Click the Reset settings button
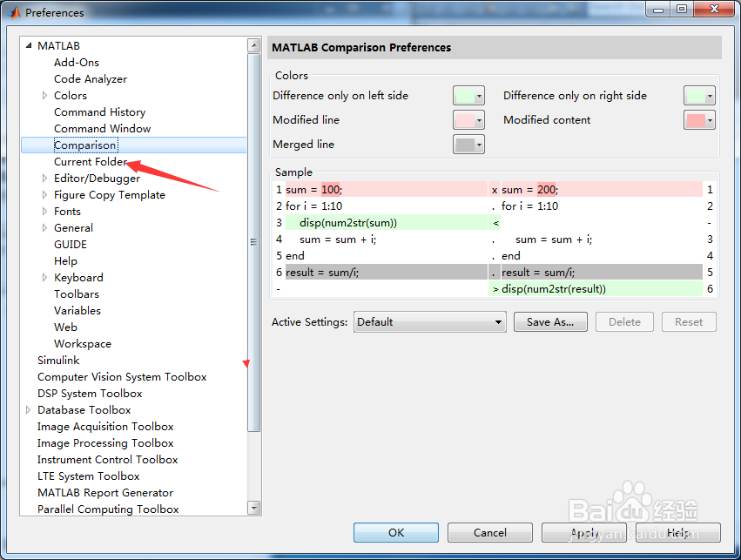 tap(689, 322)
